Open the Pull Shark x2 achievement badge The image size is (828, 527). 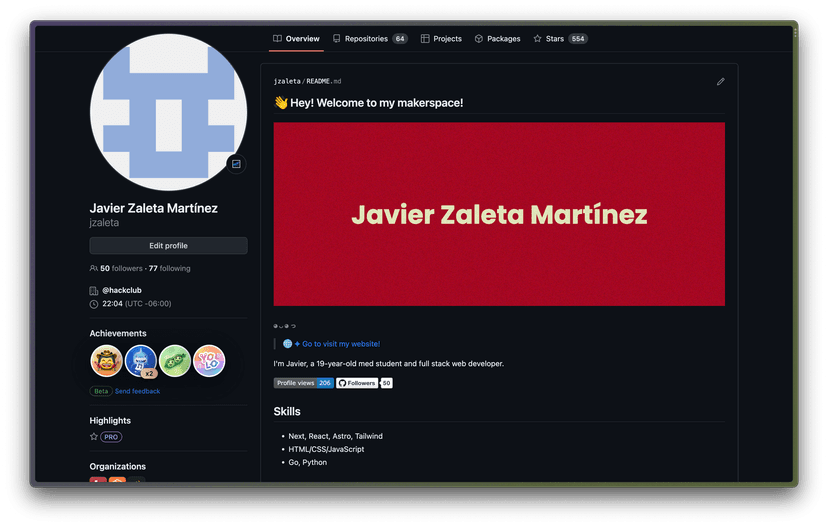pos(141,360)
